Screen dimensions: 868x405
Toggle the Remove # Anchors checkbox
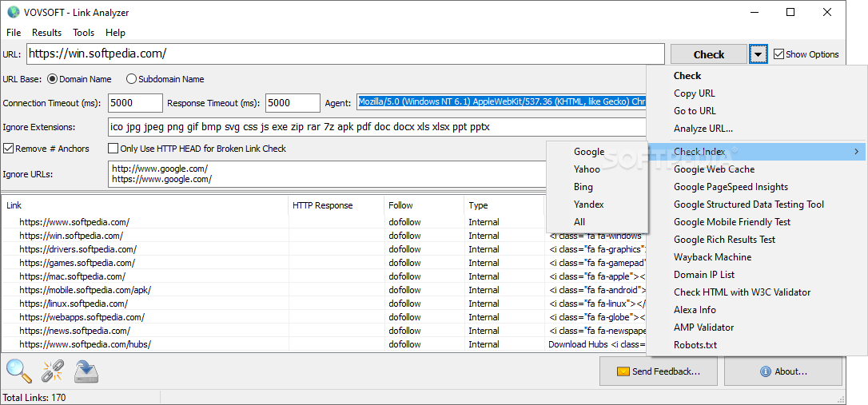[x=8, y=149]
